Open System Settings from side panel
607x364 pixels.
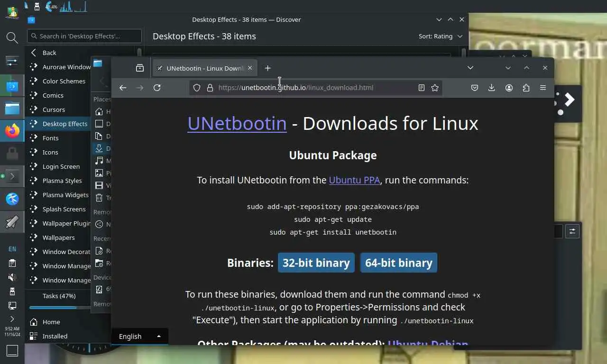12,61
